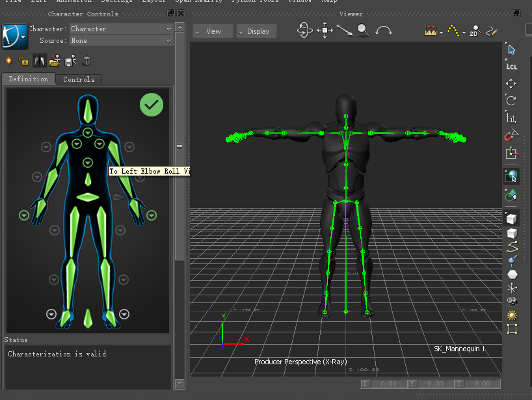Click the Translate move tool icon
532x400 pixels.
pyautogui.click(x=511, y=83)
